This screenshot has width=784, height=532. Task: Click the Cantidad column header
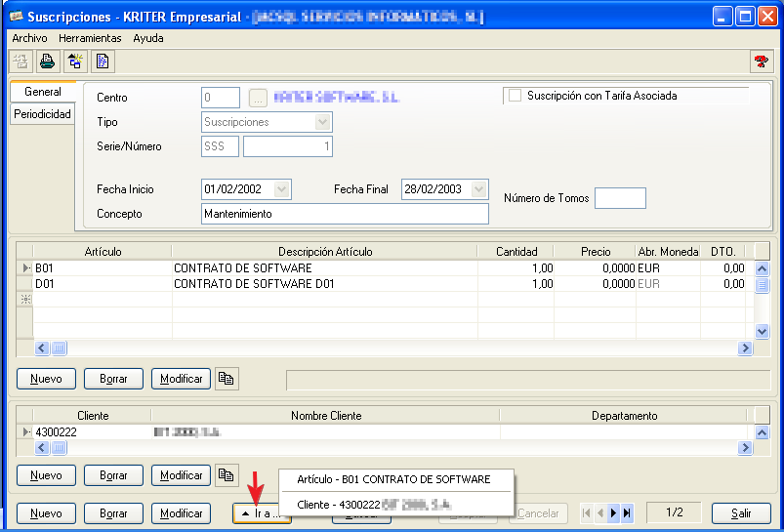coord(516,252)
